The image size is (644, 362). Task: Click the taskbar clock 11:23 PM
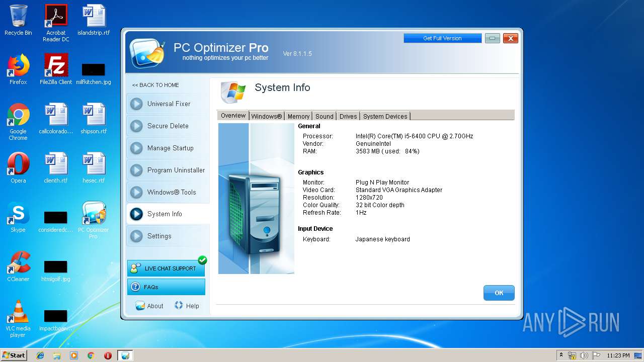618,355
